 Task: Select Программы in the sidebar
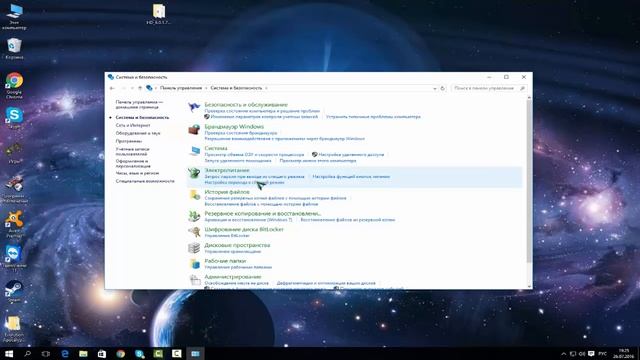point(129,141)
